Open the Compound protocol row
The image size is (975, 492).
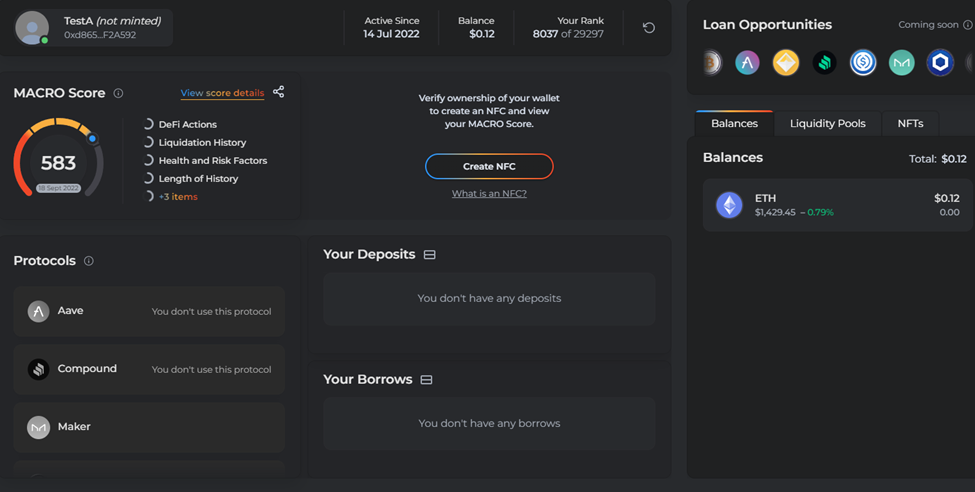point(149,369)
